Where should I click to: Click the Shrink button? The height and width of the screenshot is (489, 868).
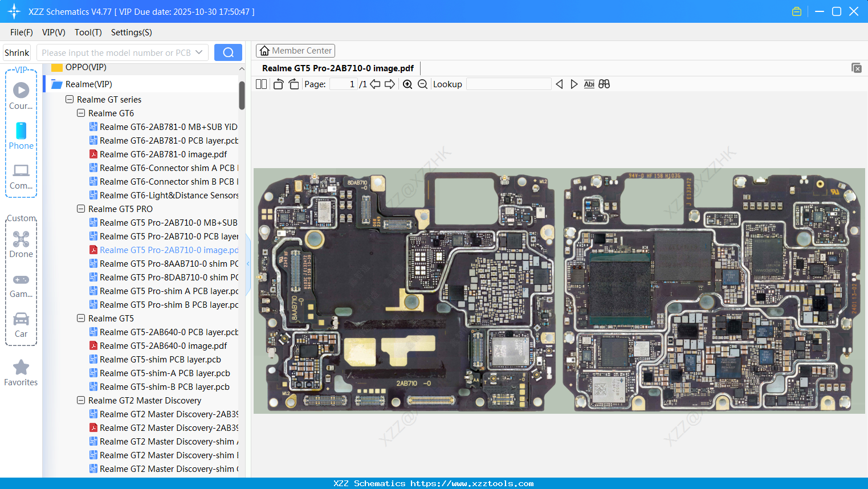[17, 52]
